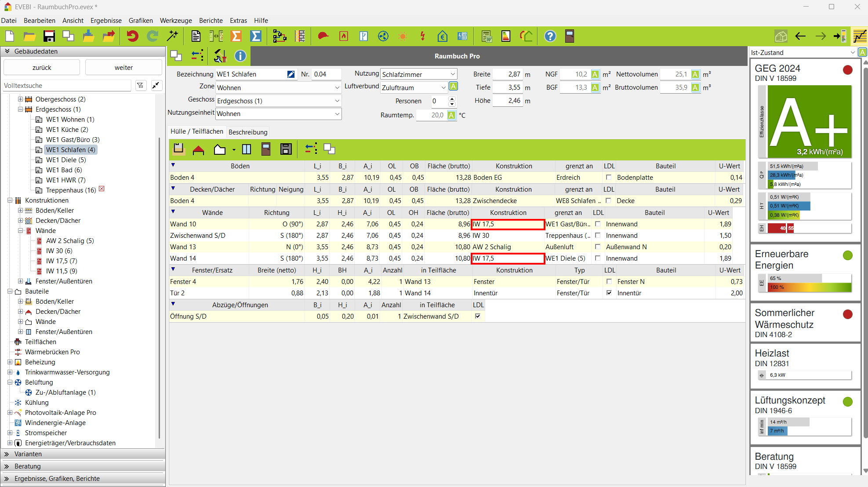Click the filter icon next to Volltextsuche
This screenshot has height=487, width=868.
[x=140, y=85]
